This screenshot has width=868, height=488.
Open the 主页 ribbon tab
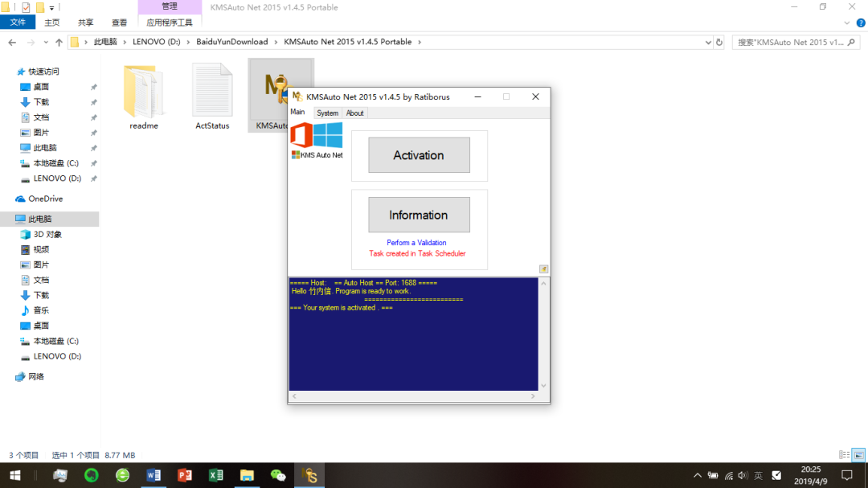tap(52, 23)
